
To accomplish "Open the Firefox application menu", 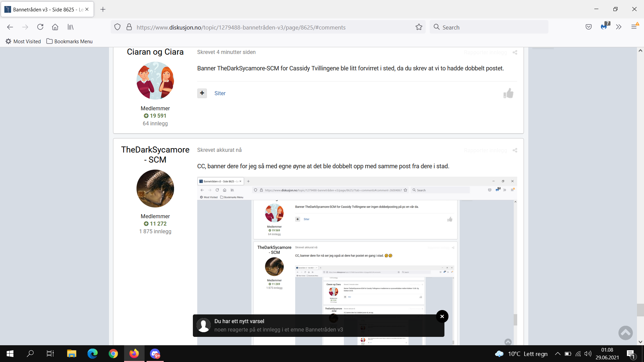I will (634, 26).
